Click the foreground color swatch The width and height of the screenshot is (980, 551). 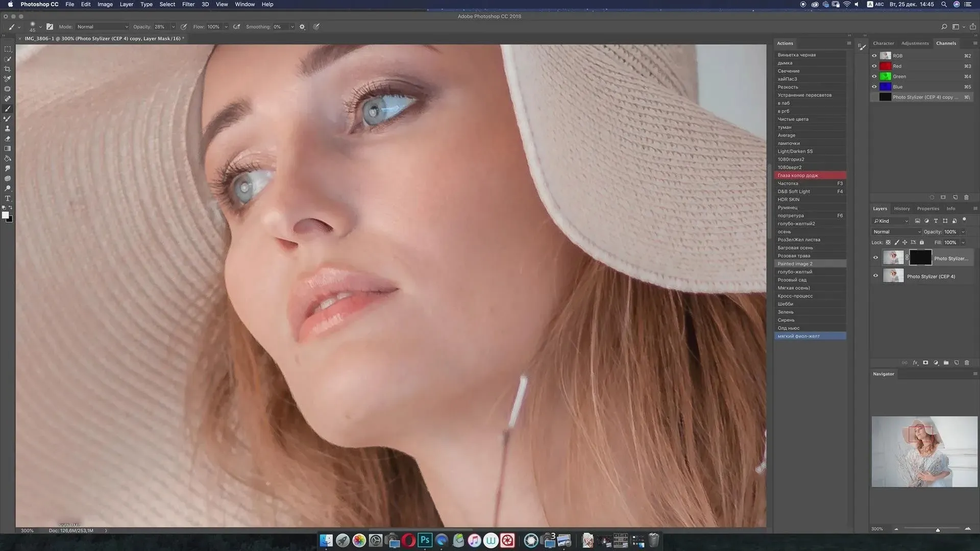pyautogui.click(x=5, y=215)
